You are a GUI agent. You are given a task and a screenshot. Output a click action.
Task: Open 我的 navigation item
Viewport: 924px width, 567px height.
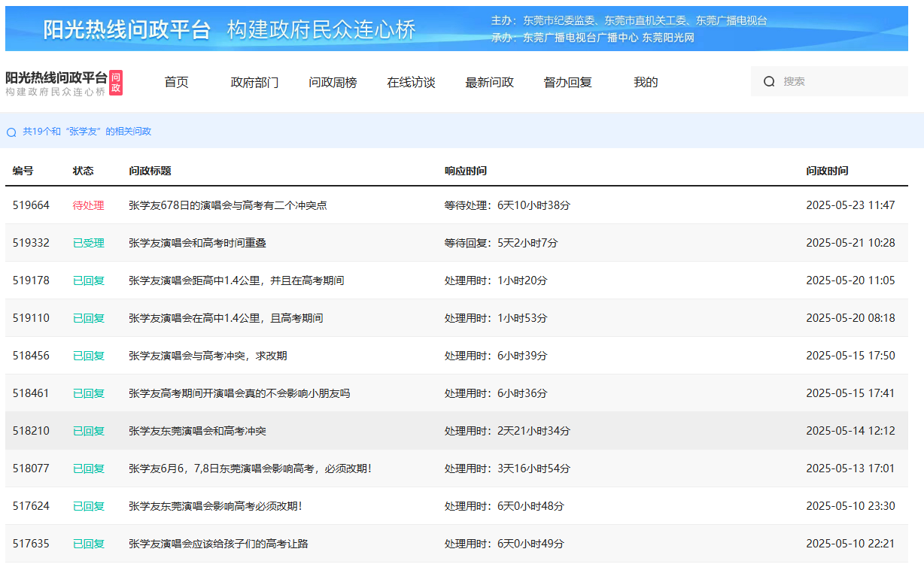point(646,83)
